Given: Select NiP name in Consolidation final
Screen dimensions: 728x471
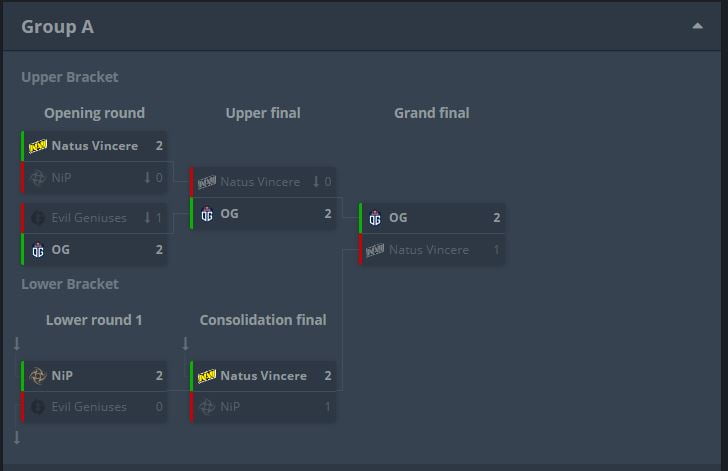Looking at the screenshot, I should [x=230, y=407].
